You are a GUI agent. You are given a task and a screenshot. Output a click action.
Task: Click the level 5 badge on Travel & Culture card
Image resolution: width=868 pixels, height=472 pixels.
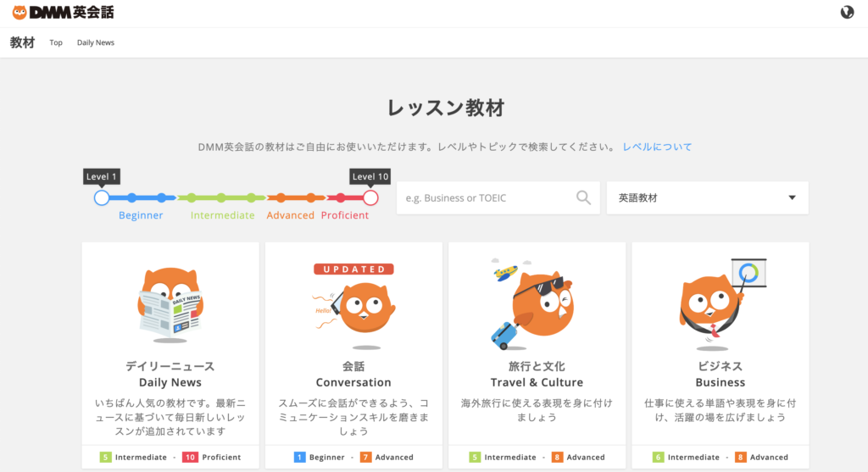475,457
